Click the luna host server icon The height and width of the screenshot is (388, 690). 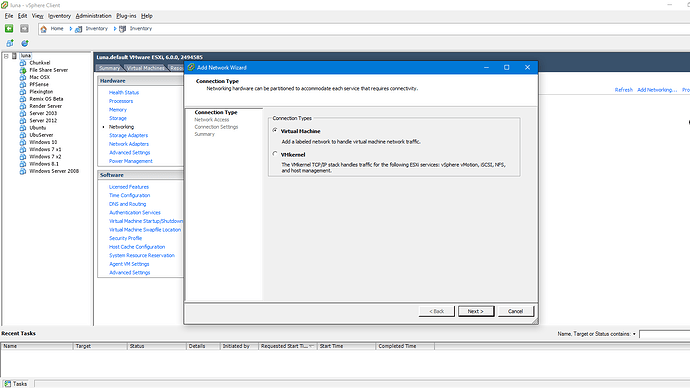[x=15, y=56]
